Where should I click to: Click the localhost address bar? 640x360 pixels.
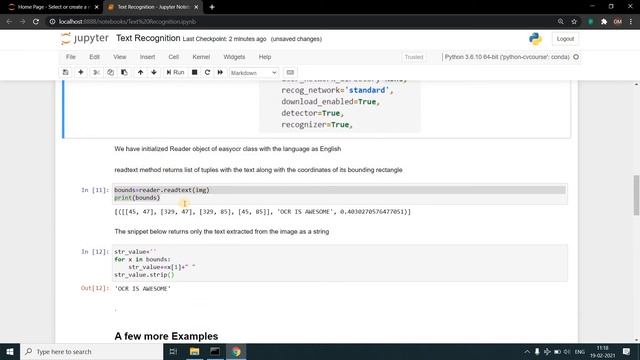click(302, 22)
